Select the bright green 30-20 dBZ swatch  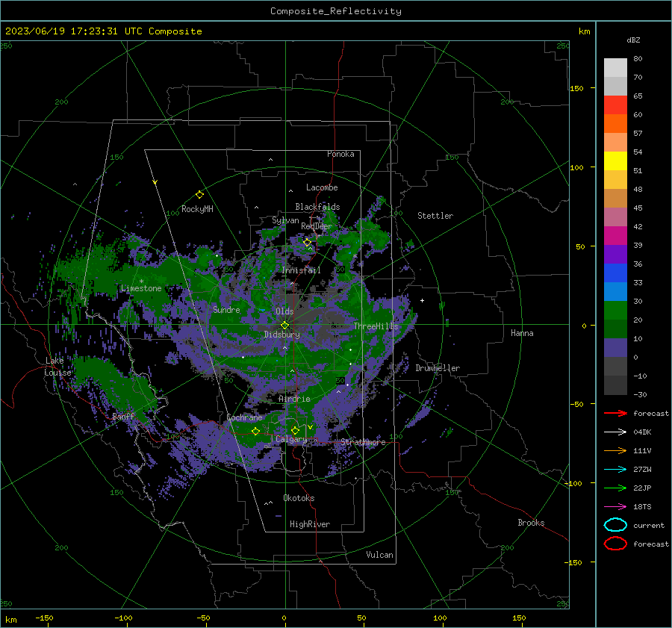(615, 311)
